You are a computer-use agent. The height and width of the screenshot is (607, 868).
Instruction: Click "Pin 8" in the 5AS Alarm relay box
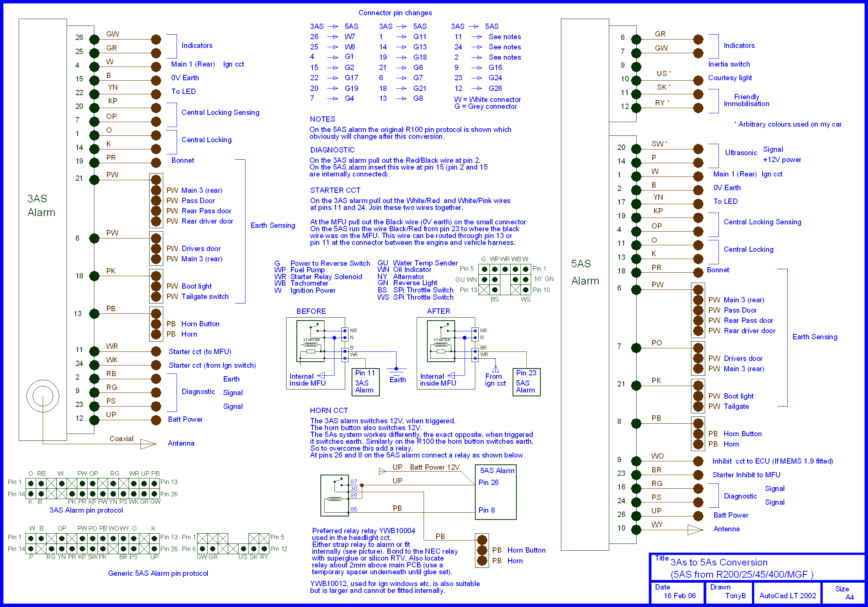[486, 510]
